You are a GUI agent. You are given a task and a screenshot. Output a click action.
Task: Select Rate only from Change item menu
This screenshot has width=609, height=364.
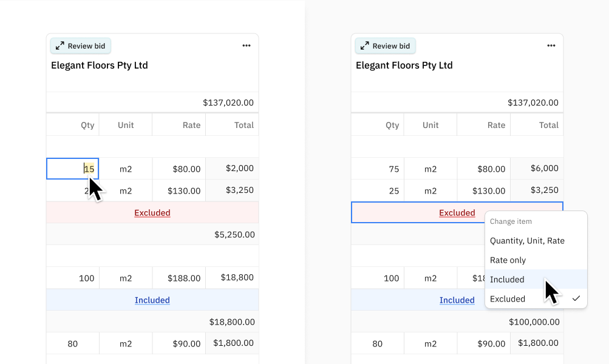[x=507, y=260]
